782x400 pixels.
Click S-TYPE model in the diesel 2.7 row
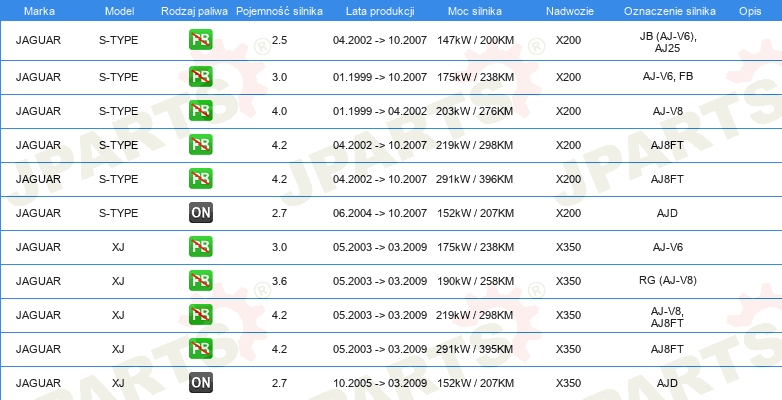(118, 213)
